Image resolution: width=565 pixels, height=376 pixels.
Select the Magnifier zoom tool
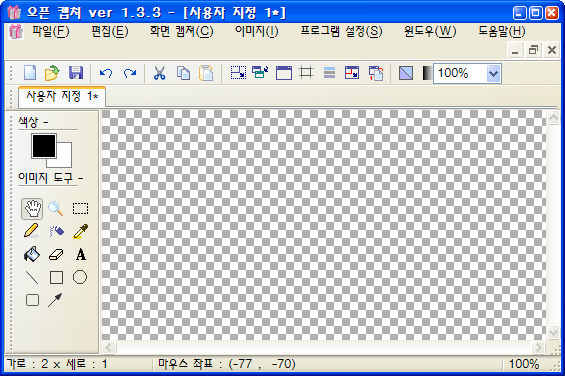click(56, 209)
